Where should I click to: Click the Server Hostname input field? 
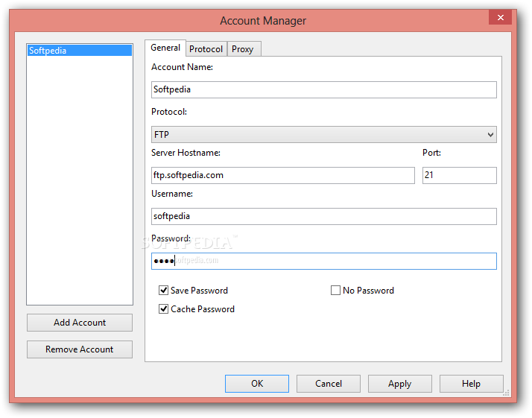click(283, 175)
